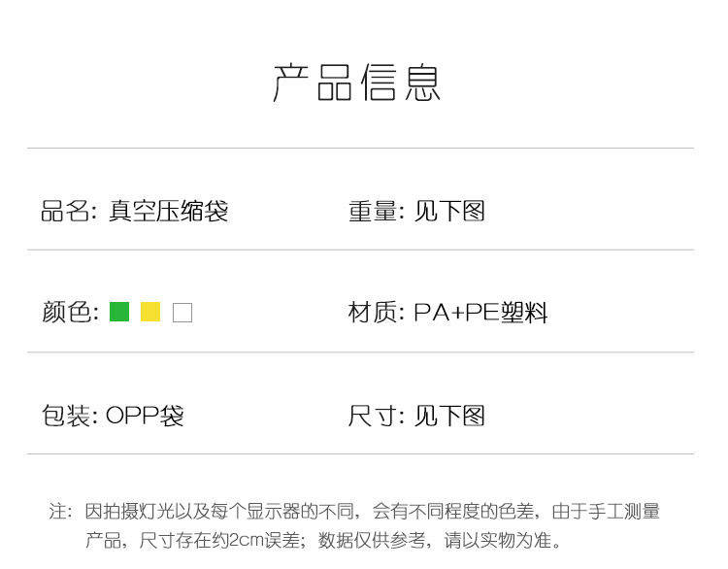Click the 尺寸存在约2cm误差 note text
The image size is (728, 569).
pos(224,540)
